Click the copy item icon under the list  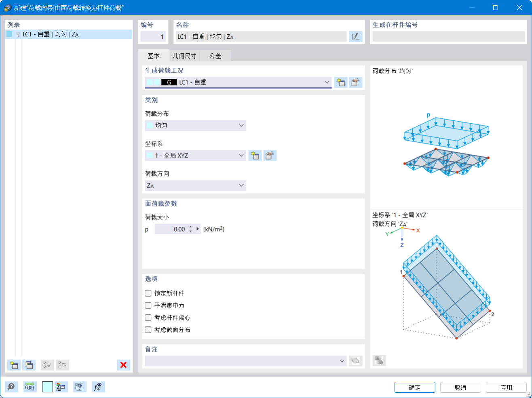pyautogui.click(x=29, y=365)
